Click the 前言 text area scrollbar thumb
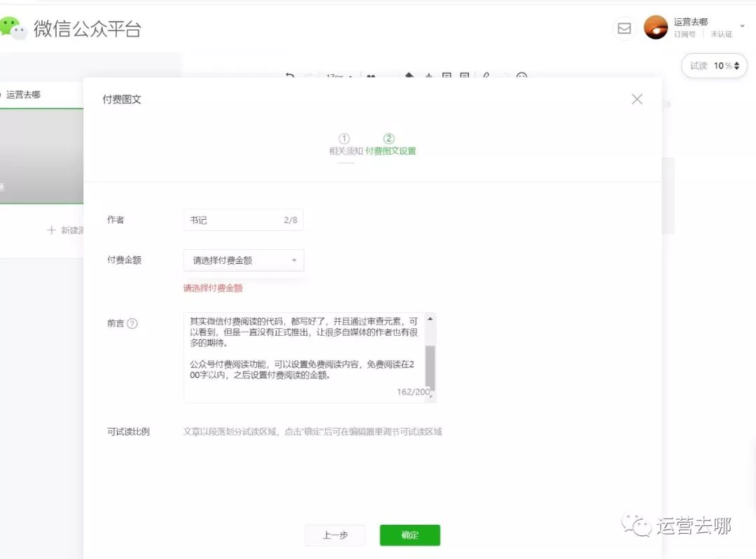Viewport: 756px width, 559px height. point(430,367)
